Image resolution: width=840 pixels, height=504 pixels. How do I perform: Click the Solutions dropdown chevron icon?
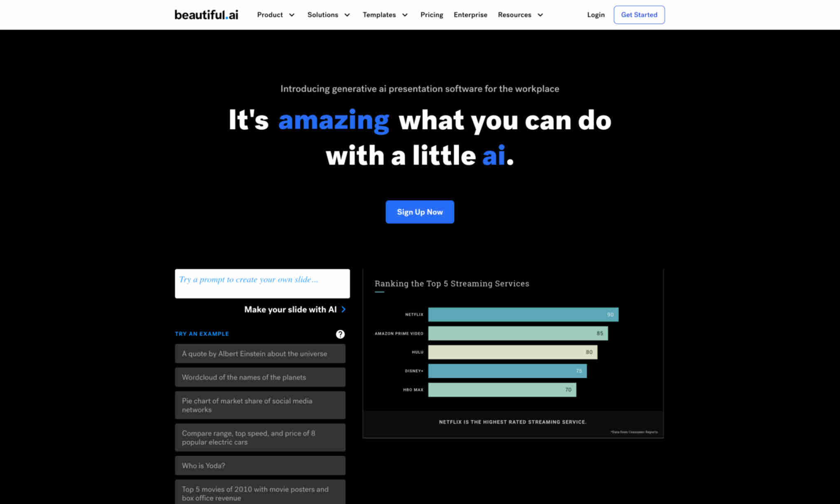(348, 14)
